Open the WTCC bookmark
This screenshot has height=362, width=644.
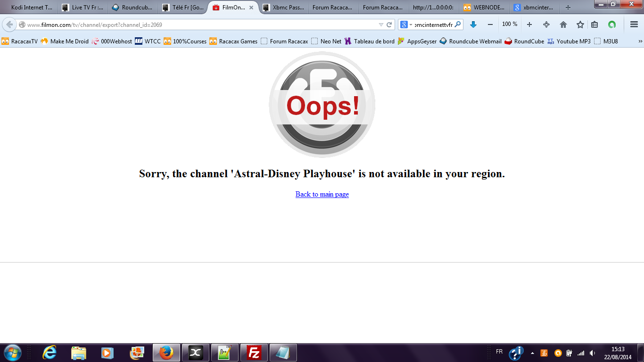point(148,41)
